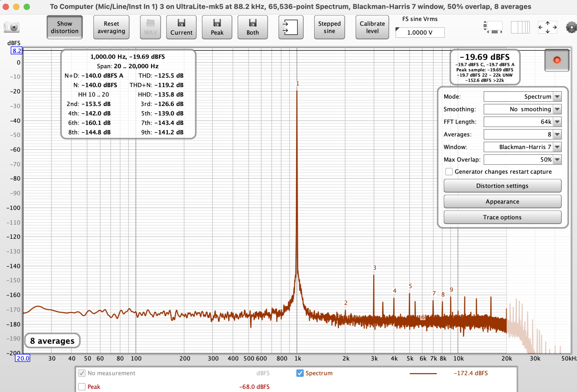
Task: Save Current trace with disk icon
Action: (x=181, y=27)
